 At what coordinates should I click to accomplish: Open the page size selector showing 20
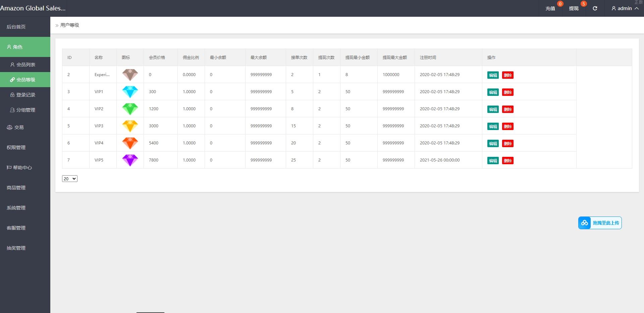click(x=70, y=179)
